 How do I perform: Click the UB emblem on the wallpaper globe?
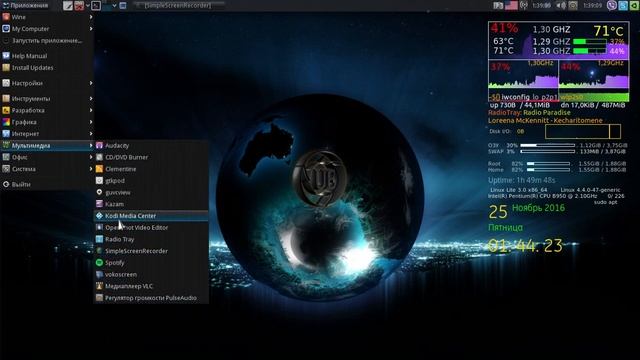[x=321, y=178]
